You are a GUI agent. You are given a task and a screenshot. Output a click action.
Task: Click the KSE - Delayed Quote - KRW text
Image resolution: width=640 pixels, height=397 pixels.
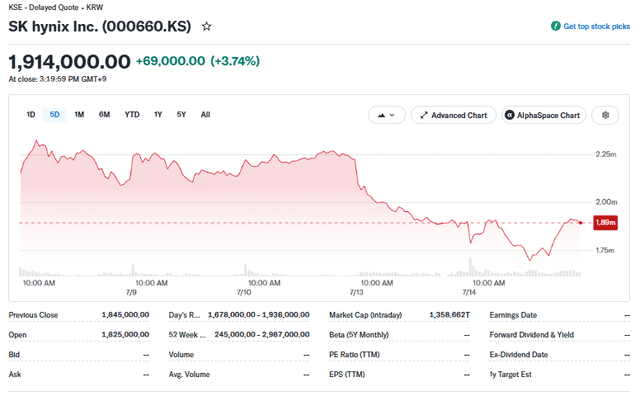point(56,7)
